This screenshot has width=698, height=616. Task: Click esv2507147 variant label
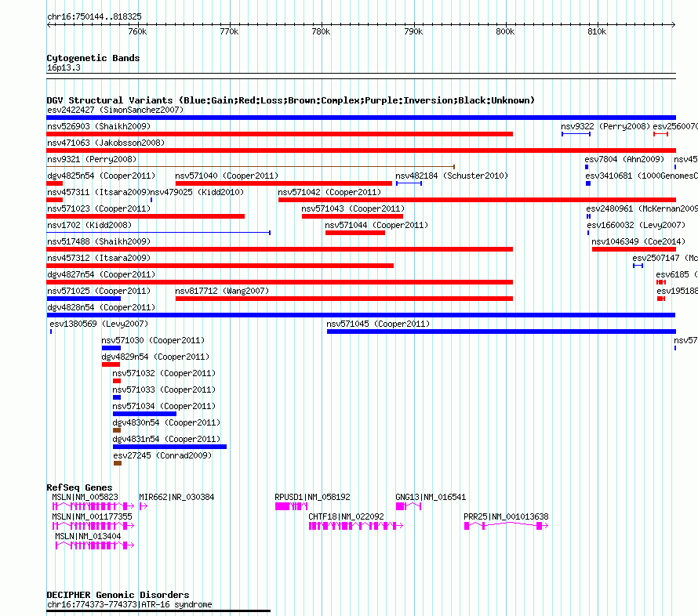665,258
